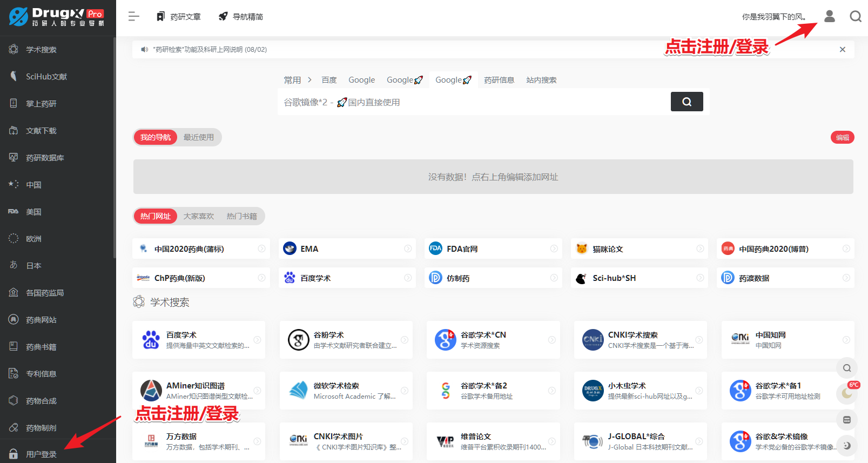Open the 猫咪论文 link
This screenshot has width=868, height=463.
click(639, 249)
